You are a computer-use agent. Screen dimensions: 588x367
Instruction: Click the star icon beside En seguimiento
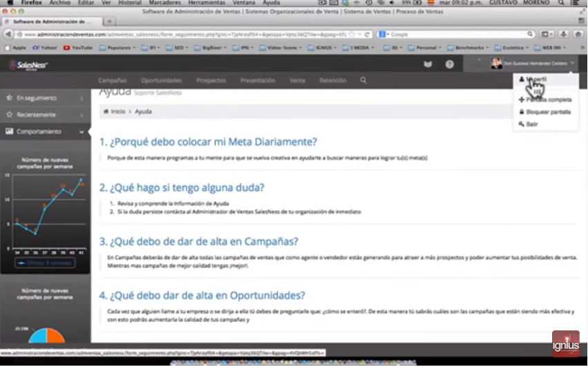[x=9, y=98]
